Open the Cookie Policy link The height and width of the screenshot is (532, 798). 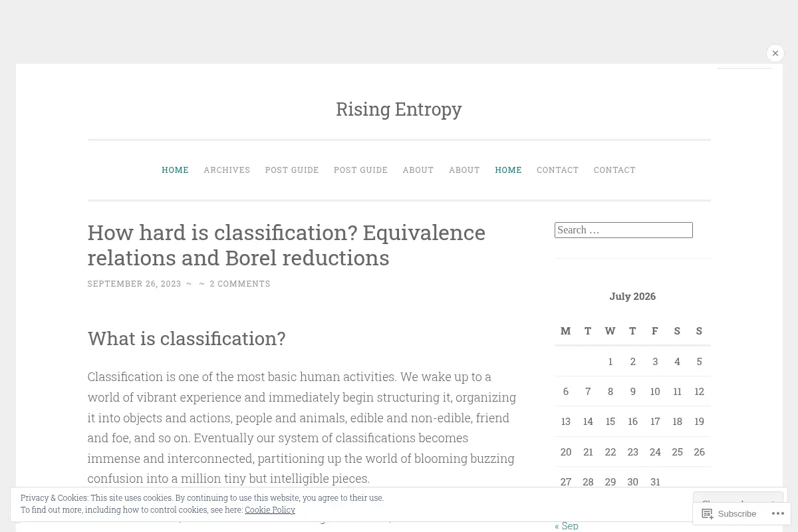point(270,509)
